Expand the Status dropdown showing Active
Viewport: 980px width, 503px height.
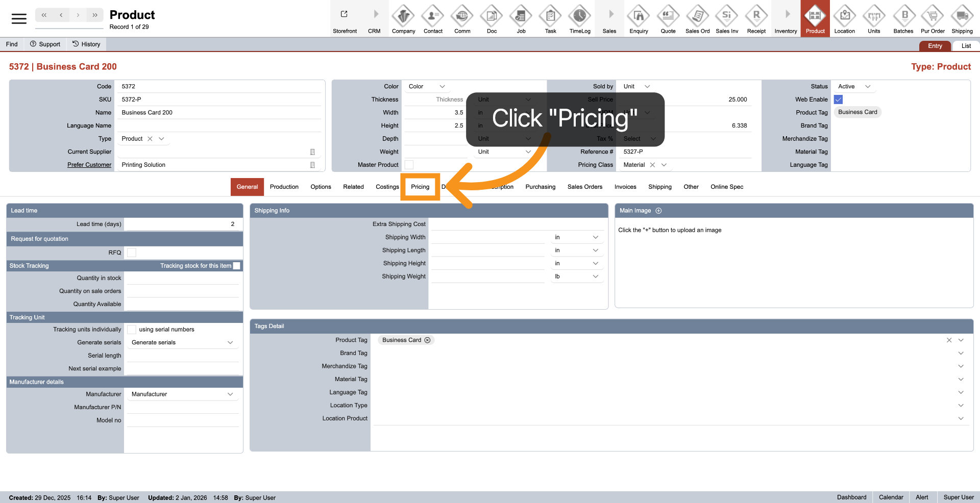(867, 87)
